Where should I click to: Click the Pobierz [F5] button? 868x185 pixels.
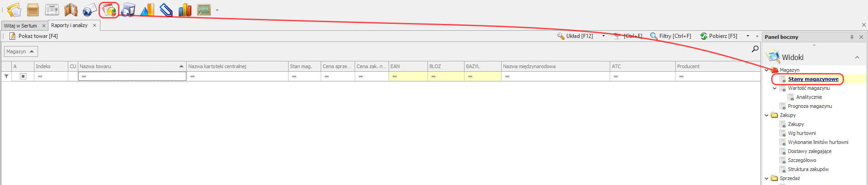(x=719, y=36)
